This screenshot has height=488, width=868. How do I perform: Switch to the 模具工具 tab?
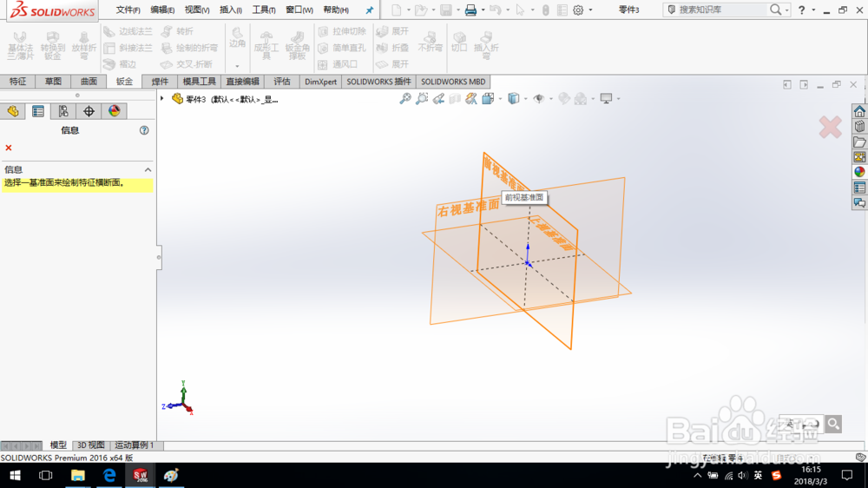pyautogui.click(x=200, y=82)
